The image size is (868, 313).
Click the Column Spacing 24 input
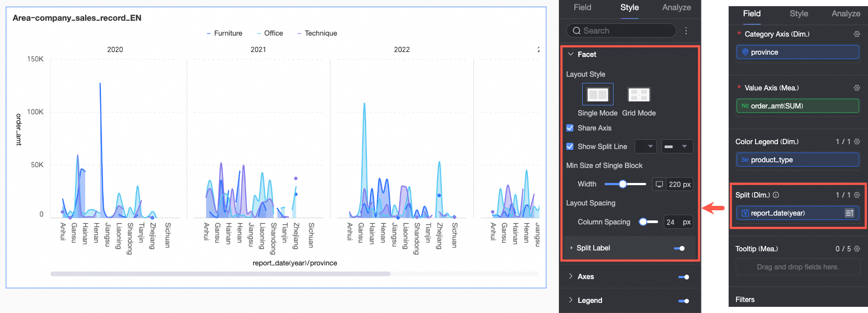[x=678, y=222]
